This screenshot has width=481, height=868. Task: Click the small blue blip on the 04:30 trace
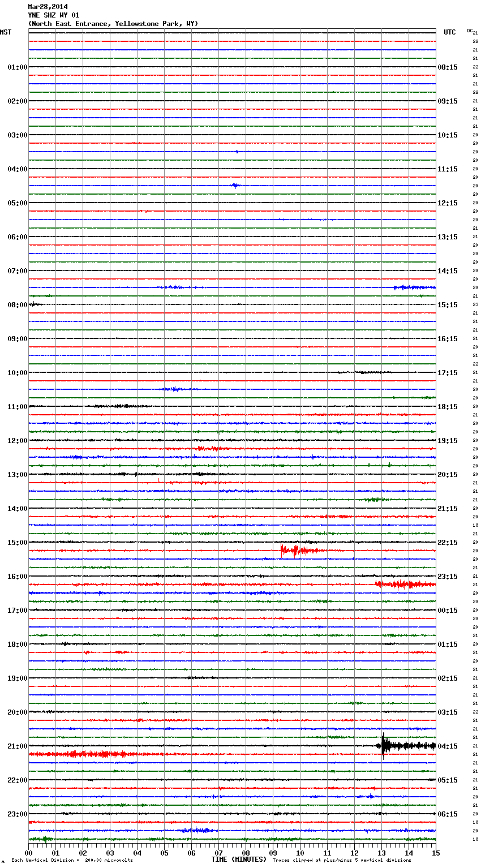click(x=235, y=186)
